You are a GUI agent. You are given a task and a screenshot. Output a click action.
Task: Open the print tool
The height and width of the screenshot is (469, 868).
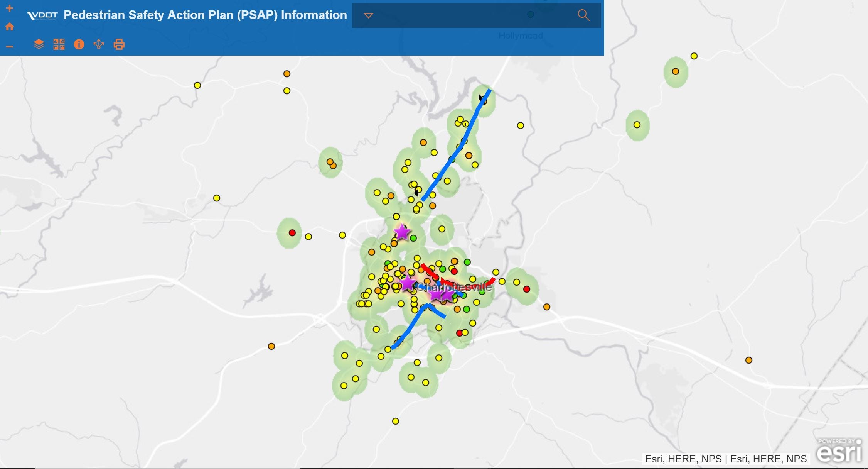pyautogui.click(x=119, y=44)
